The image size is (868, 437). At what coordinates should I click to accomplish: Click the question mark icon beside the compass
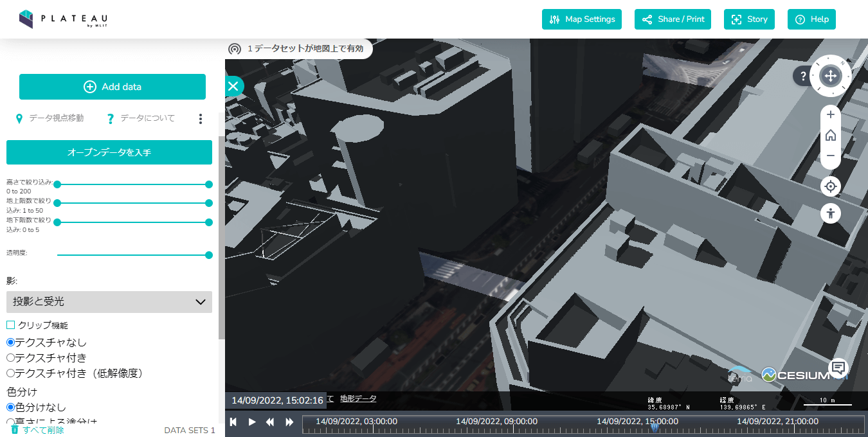click(x=802, y=76)
